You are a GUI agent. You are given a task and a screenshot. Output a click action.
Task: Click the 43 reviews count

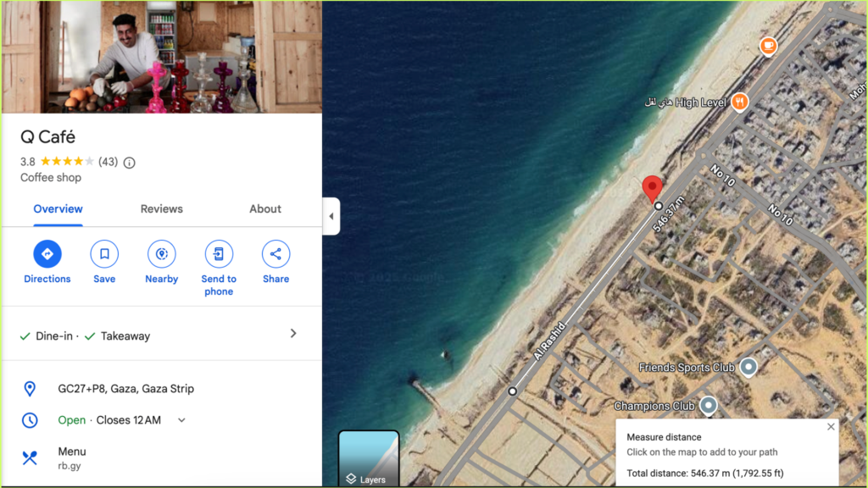click(x=108, y=162)
